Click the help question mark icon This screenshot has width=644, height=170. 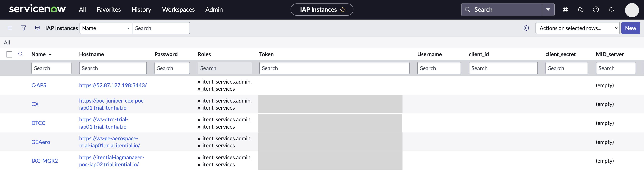click(x=596, y=10)
